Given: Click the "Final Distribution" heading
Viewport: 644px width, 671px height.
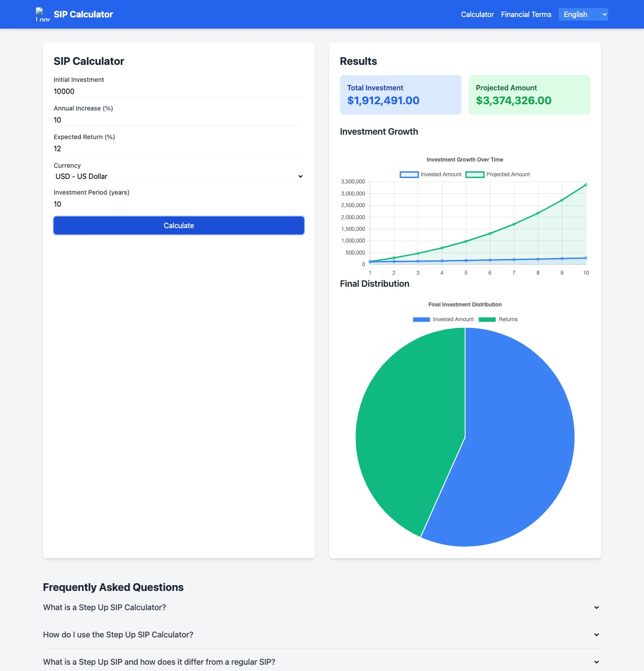Looking at the screenshot, I should pyautogui.click(x=374, y=284).
